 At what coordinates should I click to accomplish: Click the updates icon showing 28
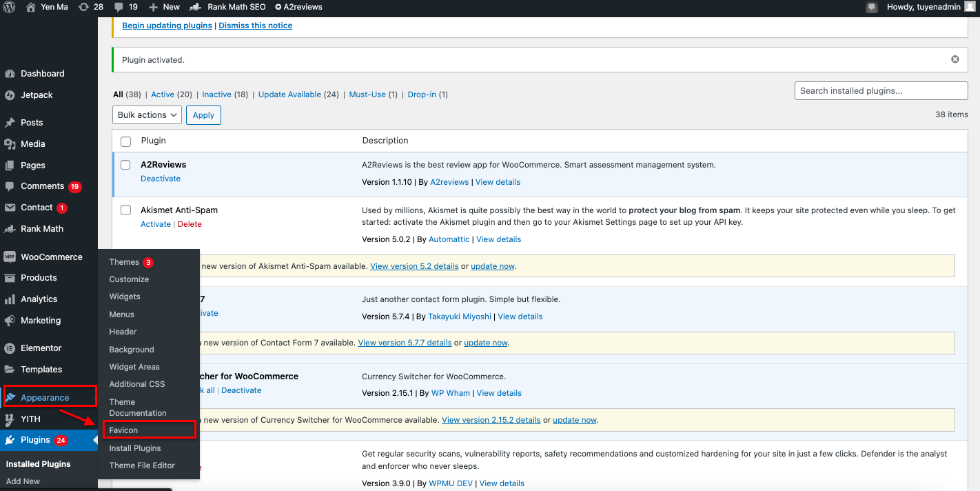[x=83, y=7]
